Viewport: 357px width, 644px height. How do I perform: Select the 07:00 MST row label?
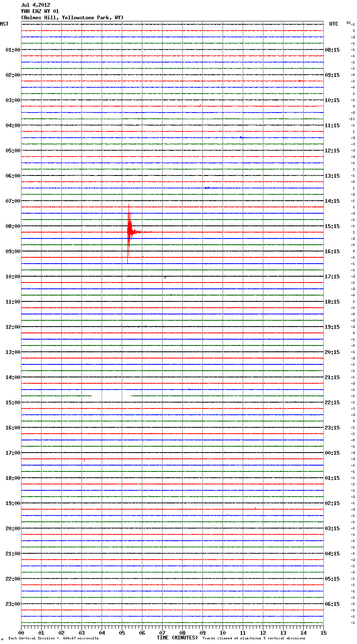13,201
